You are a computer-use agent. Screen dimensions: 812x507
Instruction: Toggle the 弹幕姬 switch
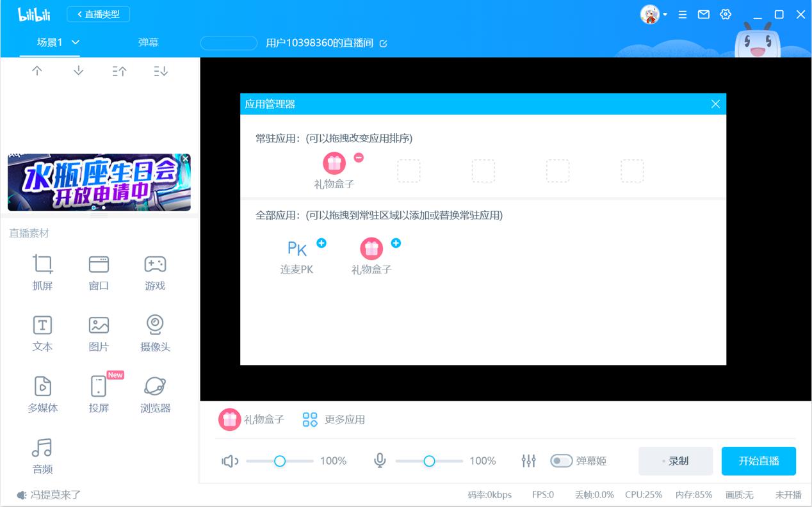pos(561,461)
